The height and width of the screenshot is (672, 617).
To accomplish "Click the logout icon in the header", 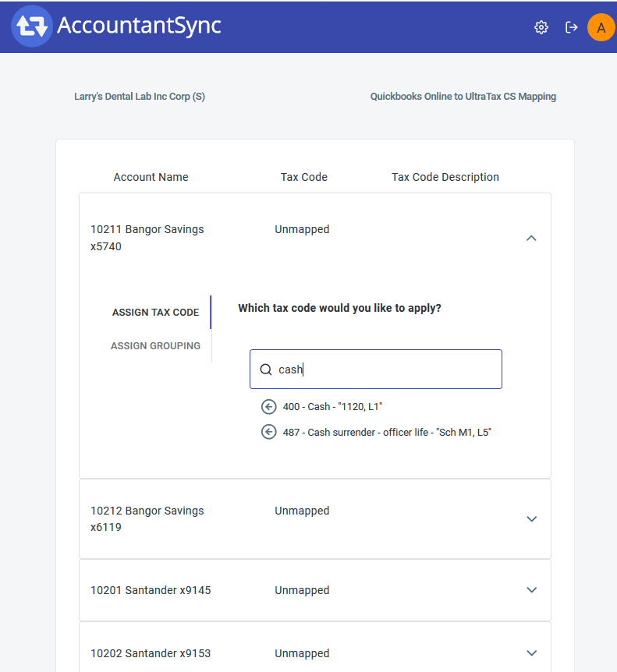I will coord(572,27).
